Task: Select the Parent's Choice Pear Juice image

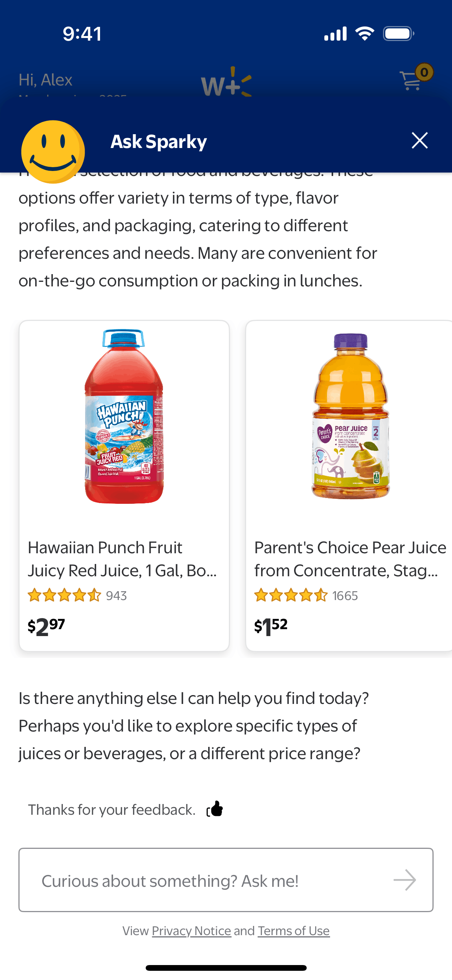Action: tap(350, 417)
